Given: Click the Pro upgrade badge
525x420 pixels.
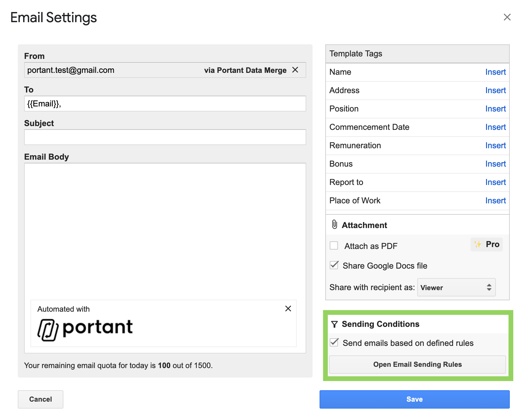Looking at the screenshot, I should pos(487,244).
